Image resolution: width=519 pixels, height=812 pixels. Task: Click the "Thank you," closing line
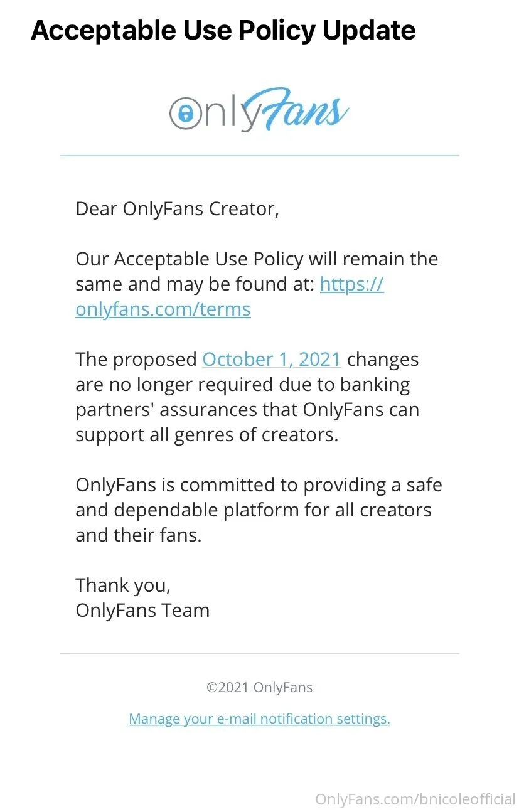(123, 585)
